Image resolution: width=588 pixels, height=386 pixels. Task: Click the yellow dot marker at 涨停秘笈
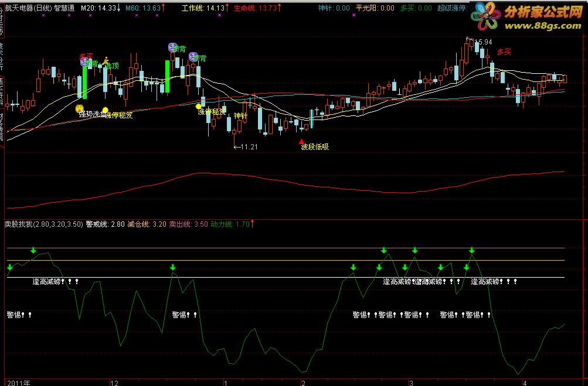[106, 110]
